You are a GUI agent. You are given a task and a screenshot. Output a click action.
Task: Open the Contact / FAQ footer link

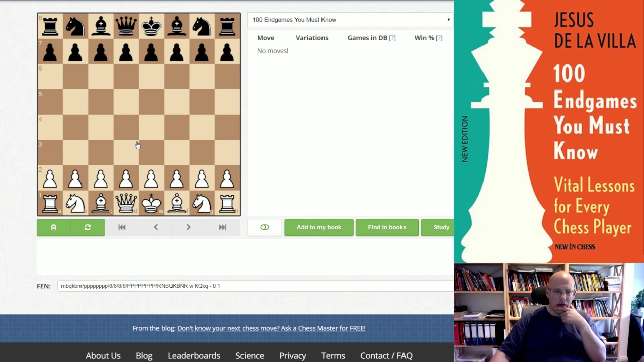tap(386, 355)
